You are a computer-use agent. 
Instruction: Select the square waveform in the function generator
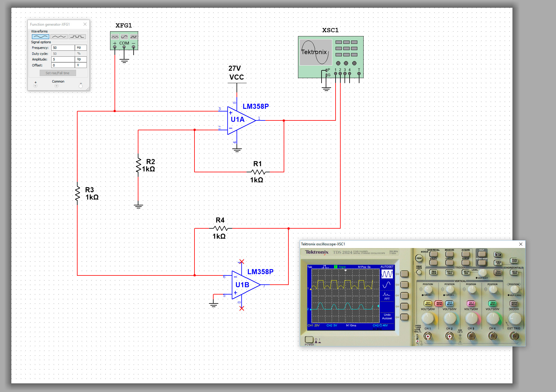click(x=77, y=37)
